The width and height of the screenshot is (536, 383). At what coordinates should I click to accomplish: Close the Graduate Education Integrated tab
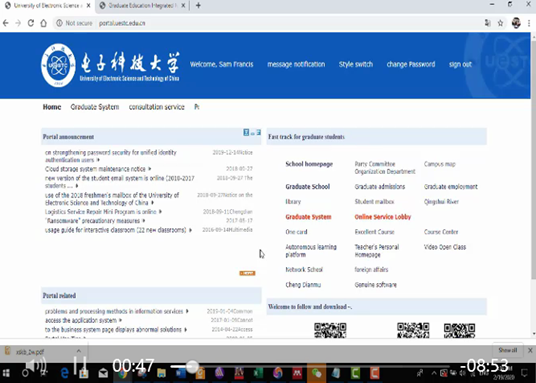point(183,5)
